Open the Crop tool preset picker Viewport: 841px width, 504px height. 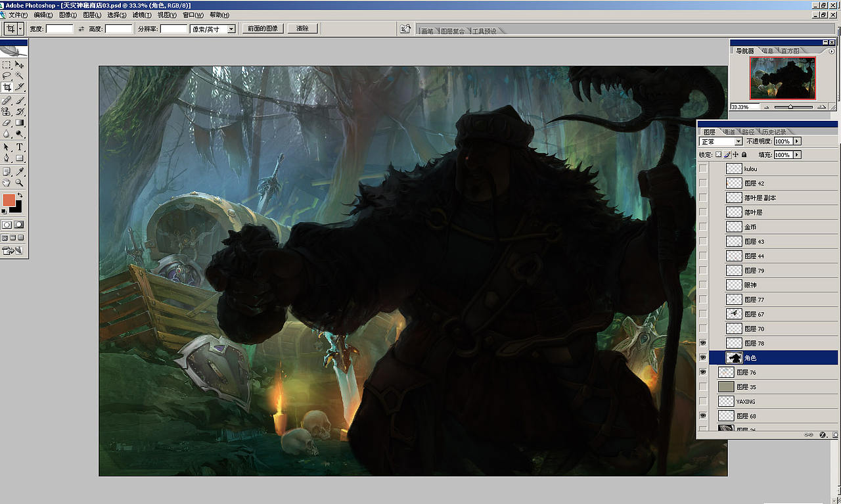click(x=20, y=29)
